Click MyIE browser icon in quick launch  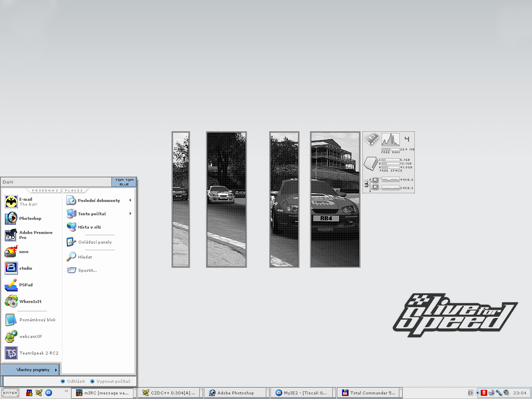pyautogui.click(x=49, y=393)
